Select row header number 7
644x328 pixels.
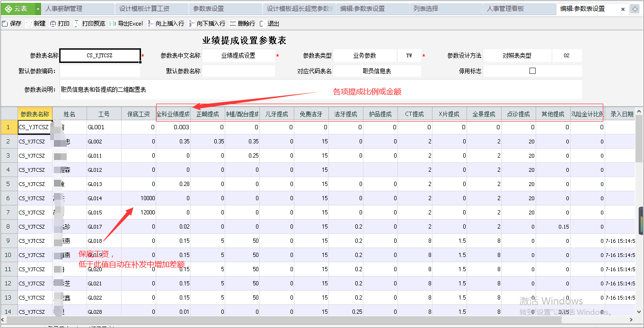[x=9, y=213]
